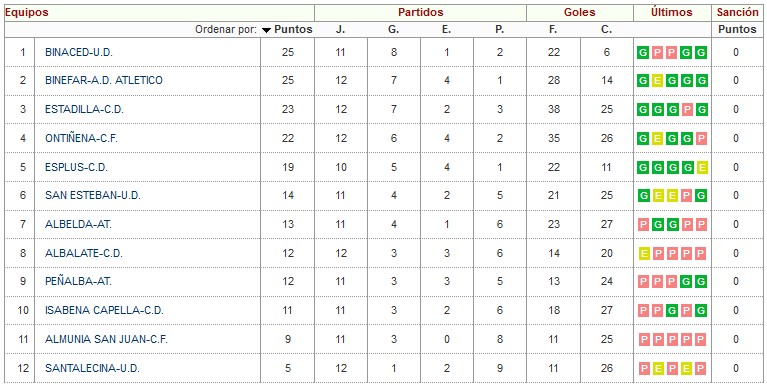Click yellow E first badge in ALBALATE-C.D. row
The image size is (767, 390).
[644, 253]
